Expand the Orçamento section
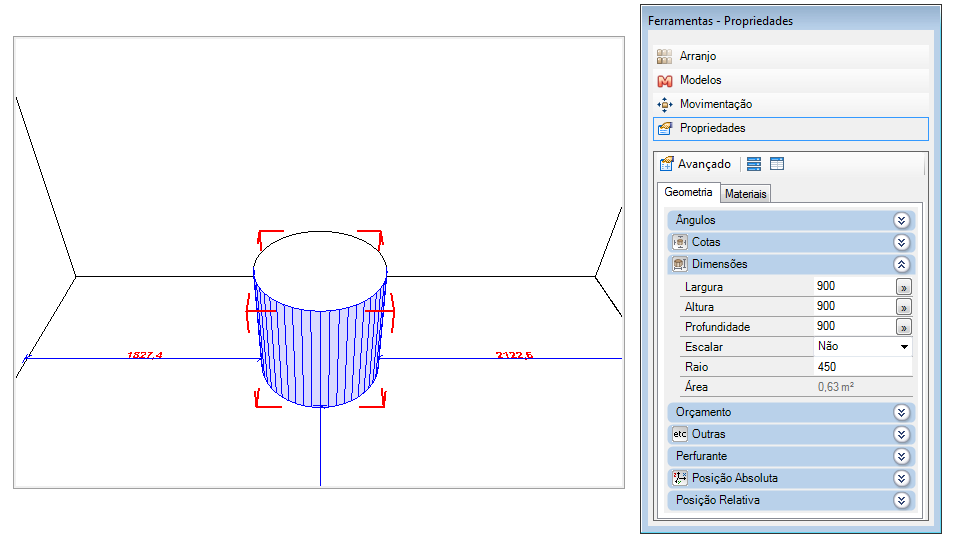This screenshot has width=954, height=540. [901, 412]
